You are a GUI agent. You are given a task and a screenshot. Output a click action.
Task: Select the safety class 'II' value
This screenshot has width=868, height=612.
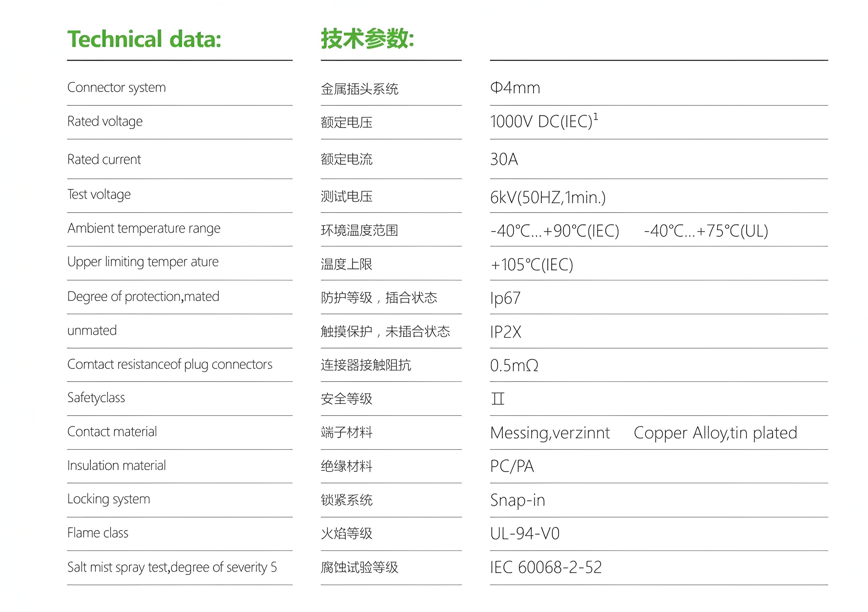(498, 399)
